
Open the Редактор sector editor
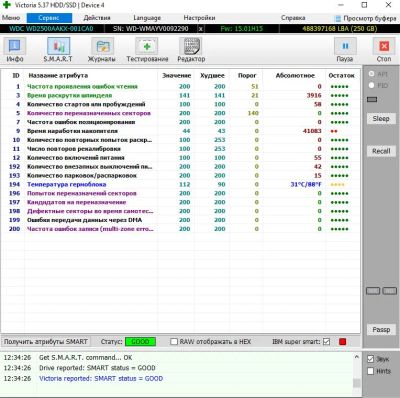191,50
